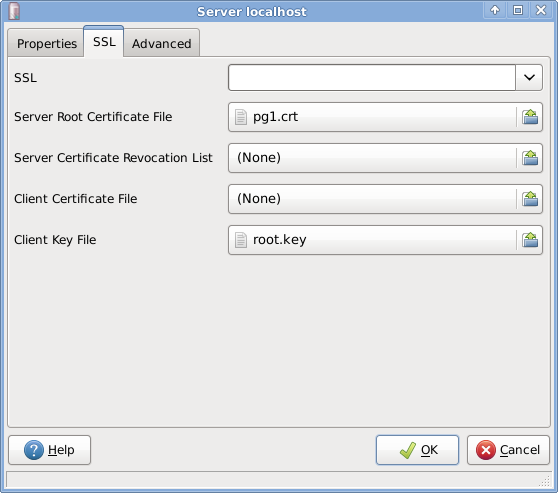Click the empty SSL combo box field
558x493 pixels.
point(372,78)
